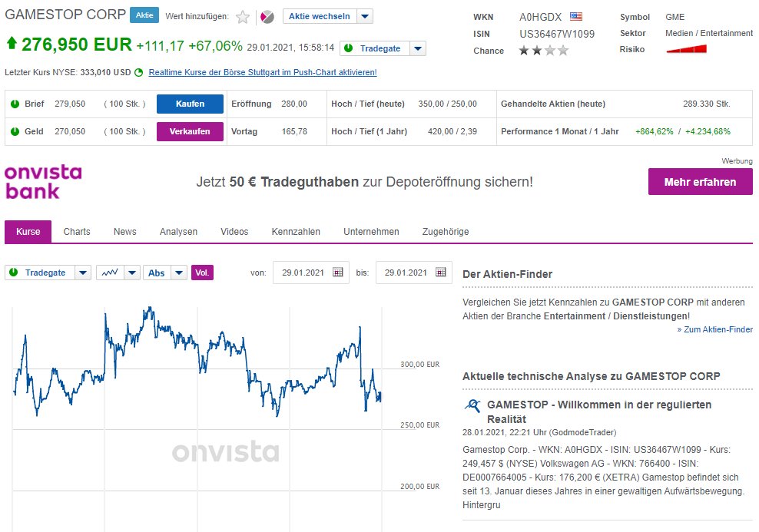Open the calendar icon for 'bis' date

(440, 273)
